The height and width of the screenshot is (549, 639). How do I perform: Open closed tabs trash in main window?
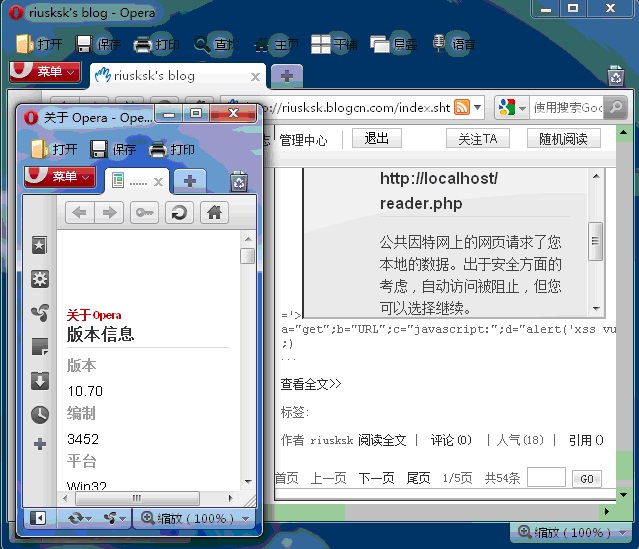point(616,76)
